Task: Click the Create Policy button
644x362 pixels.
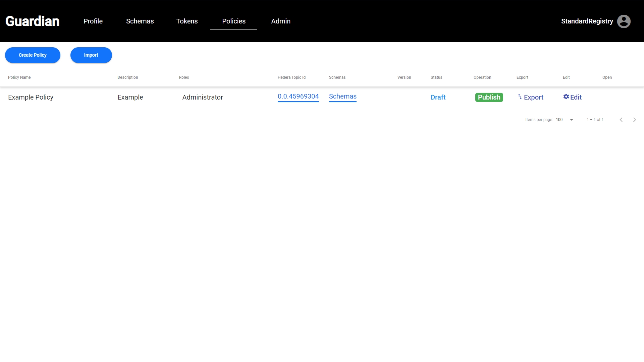Action: tap(33, 55)
